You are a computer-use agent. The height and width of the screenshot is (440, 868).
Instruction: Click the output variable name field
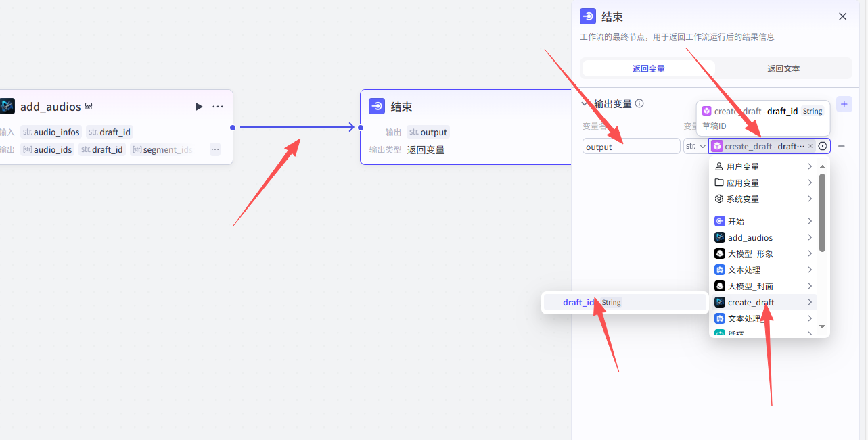(631, 147)
